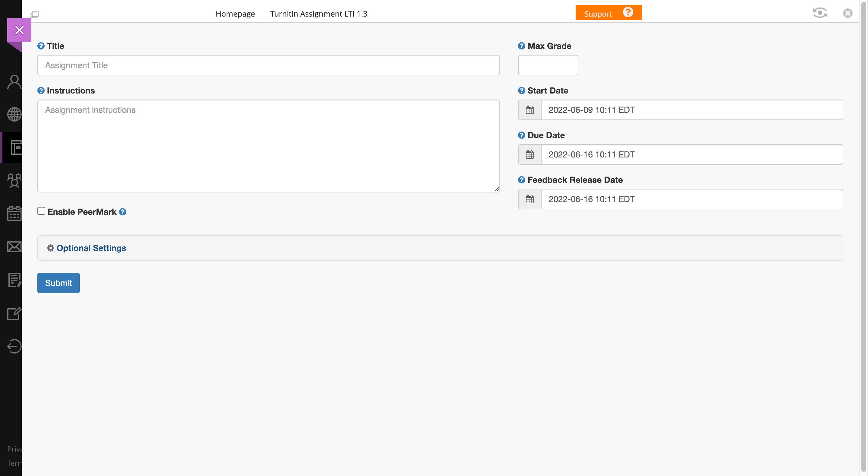Click the Feedback Release Date text field
This screenshot has width=868, height=476.
pos(692,199)
